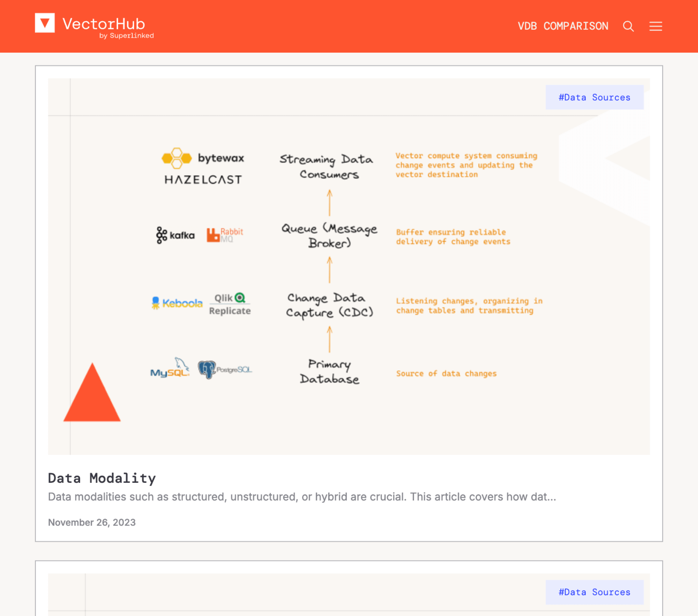Click the Data Modality diagram thumbnail

(x=349, y=266)
